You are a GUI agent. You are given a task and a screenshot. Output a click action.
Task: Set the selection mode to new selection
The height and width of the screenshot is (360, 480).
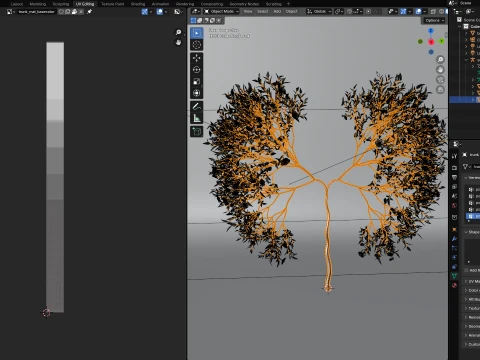point(193,21)
